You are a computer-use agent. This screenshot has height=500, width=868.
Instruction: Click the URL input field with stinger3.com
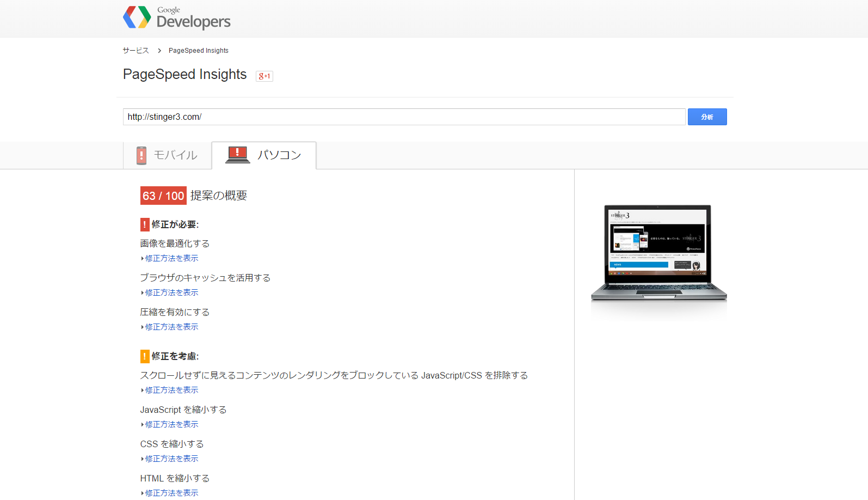coord(404,117)
